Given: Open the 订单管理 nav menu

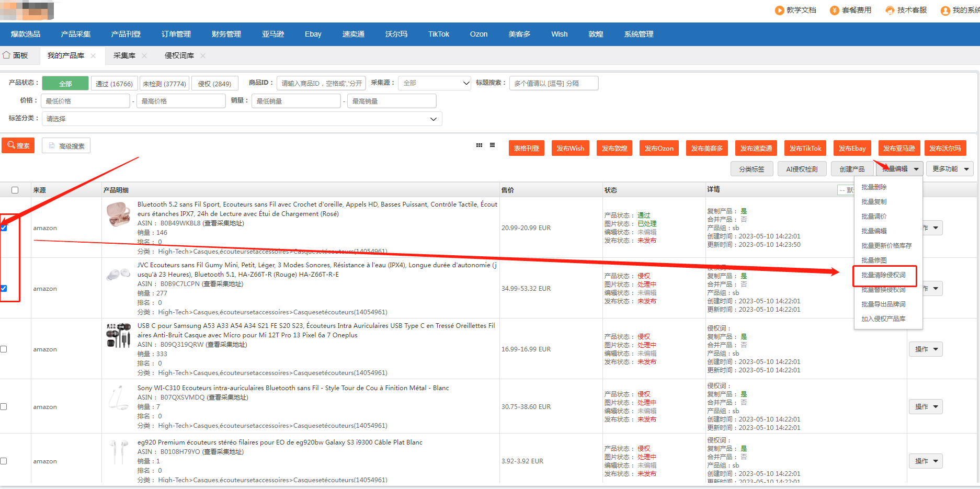Looking at the screenshot, I should 176,34.
